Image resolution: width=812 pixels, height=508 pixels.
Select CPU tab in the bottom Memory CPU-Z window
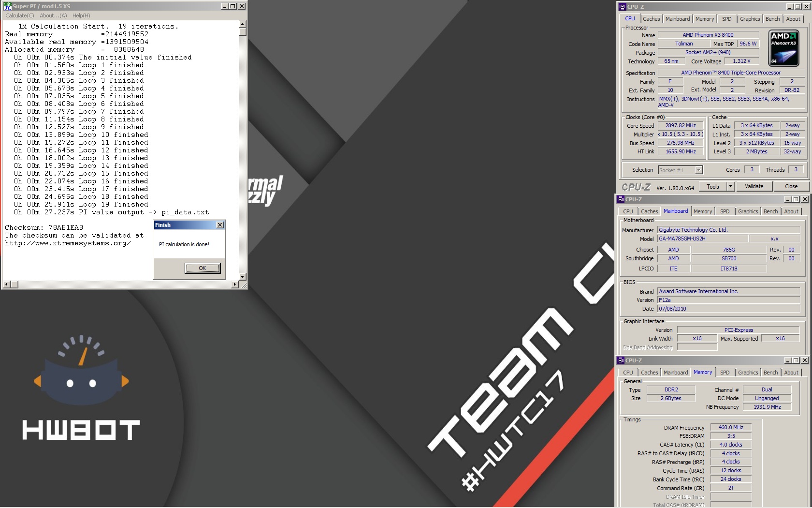pyautogui.click(x=628, y=373)
